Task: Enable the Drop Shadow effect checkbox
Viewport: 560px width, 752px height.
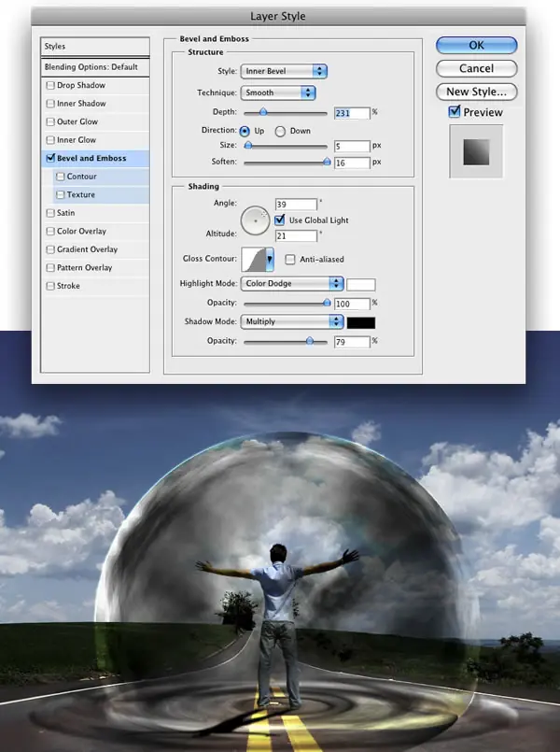Action: [x=50, y=86]
